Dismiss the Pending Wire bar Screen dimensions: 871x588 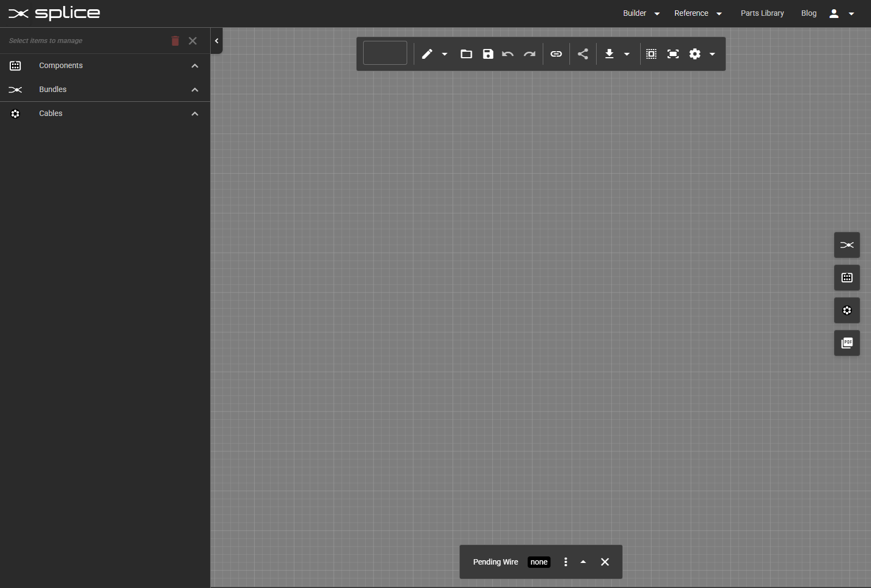(605, 562)
